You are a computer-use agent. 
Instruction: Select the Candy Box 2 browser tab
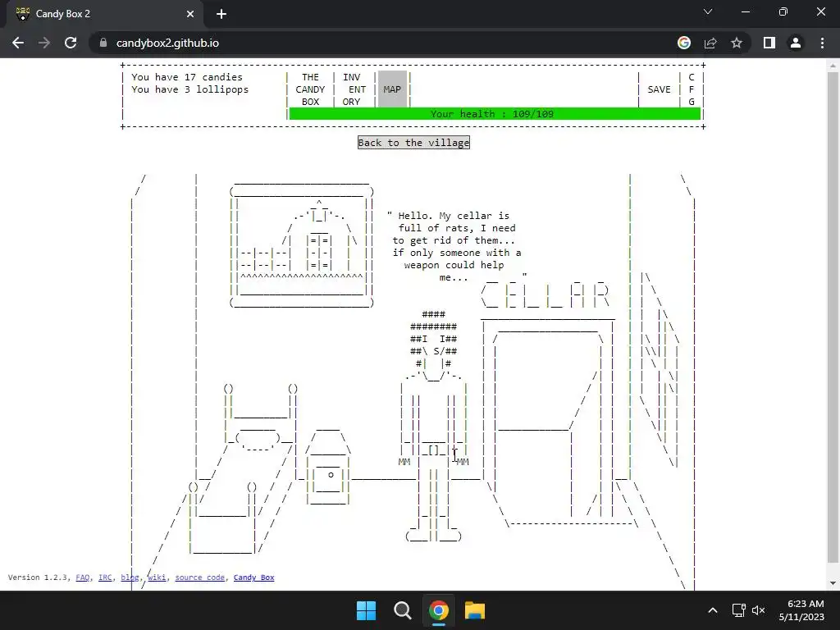point(105,14)
